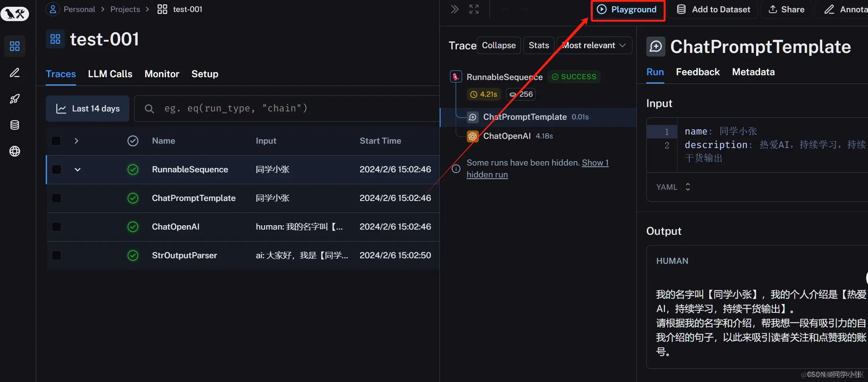Check the ChatOpenAI row checkbox
868x382 pixels.
[x=57, y=227]
